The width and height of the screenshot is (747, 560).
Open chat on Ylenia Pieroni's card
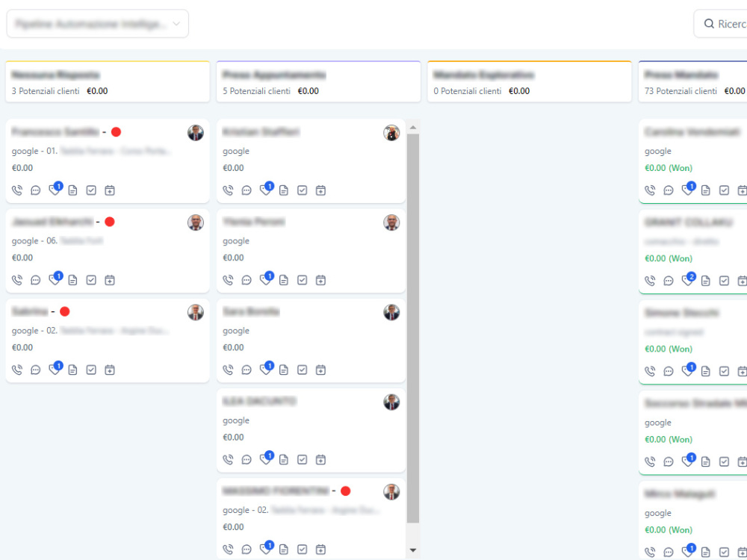(247, 280)
